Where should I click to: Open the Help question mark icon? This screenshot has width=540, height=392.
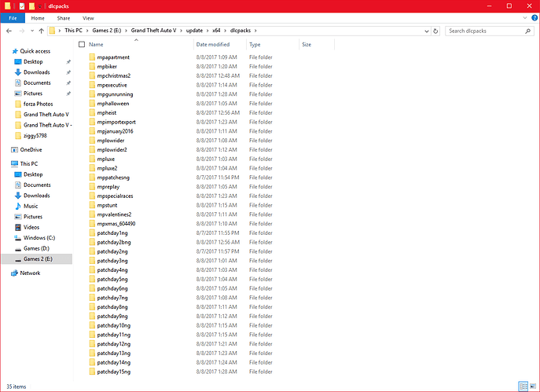(534, 18)
